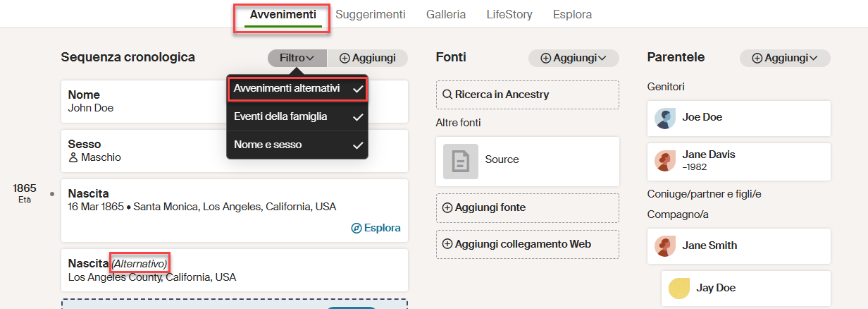Open Joe Doe's profile card
The image size is (868, 309).
[739, 118]
